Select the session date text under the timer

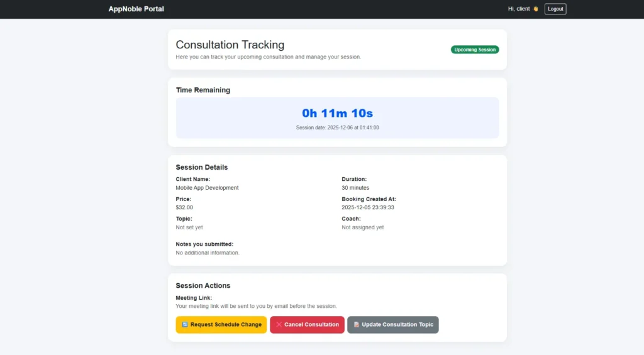(x=337, y=128)
